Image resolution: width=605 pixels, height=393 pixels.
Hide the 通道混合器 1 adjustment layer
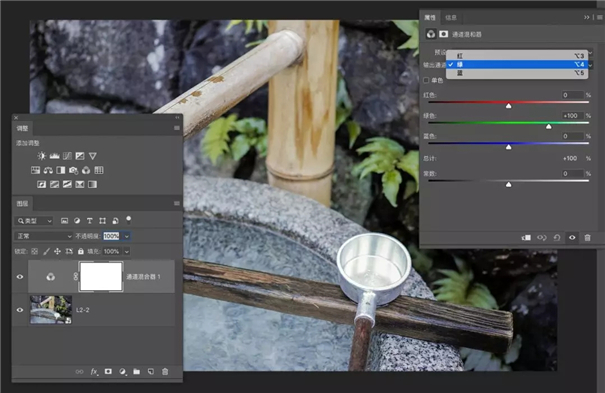[20, 277]
